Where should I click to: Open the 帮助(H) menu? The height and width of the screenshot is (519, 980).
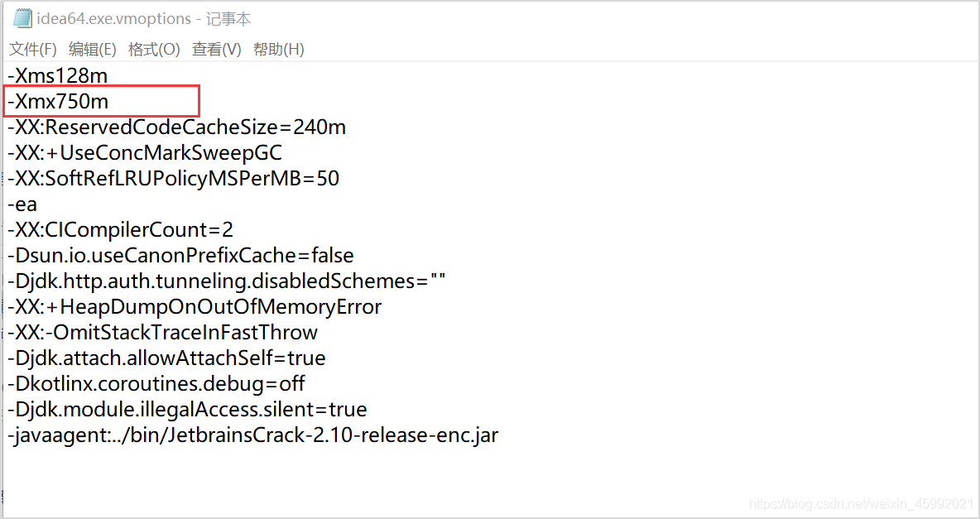coord(278,50)
